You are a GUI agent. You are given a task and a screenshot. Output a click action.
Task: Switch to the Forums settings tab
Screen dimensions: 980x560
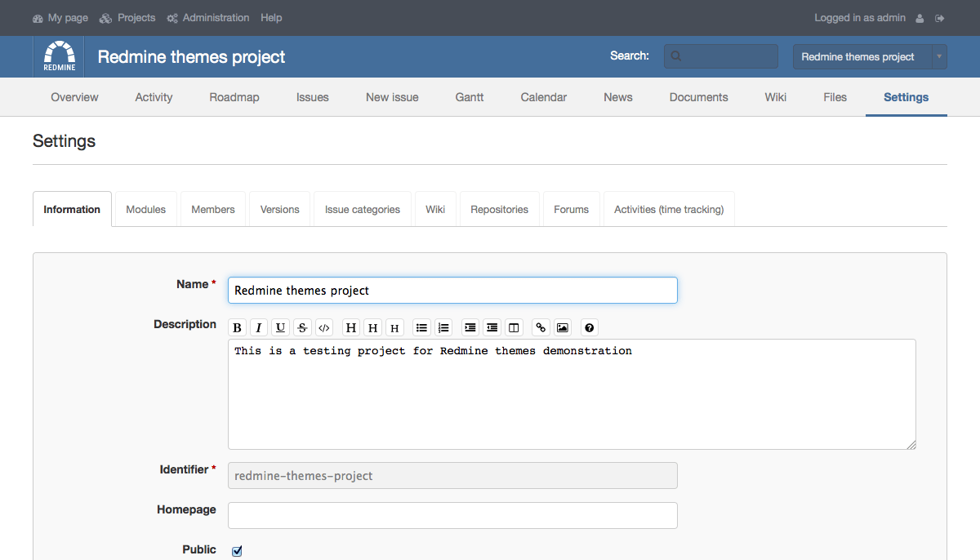(572, 210)
